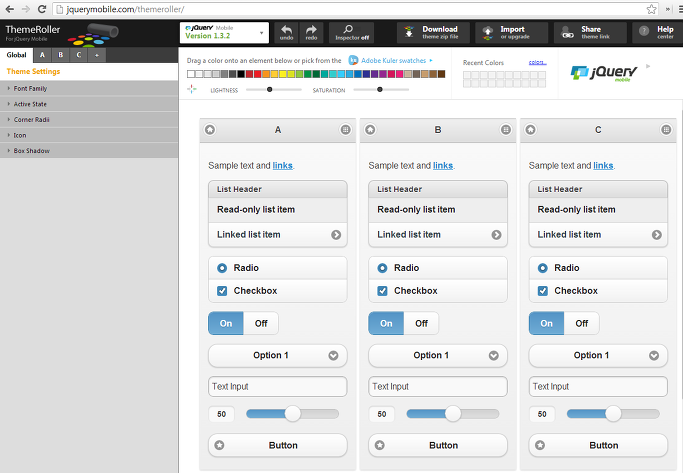The height and width of the screenshot is (473, 683).
Task: Switch swatch B toggle to Off
Action: 421,323
